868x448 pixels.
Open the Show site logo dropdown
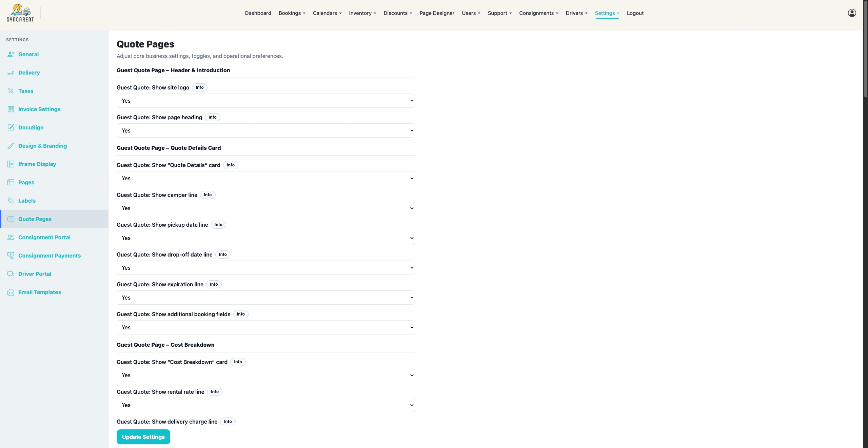pos(265,101)
